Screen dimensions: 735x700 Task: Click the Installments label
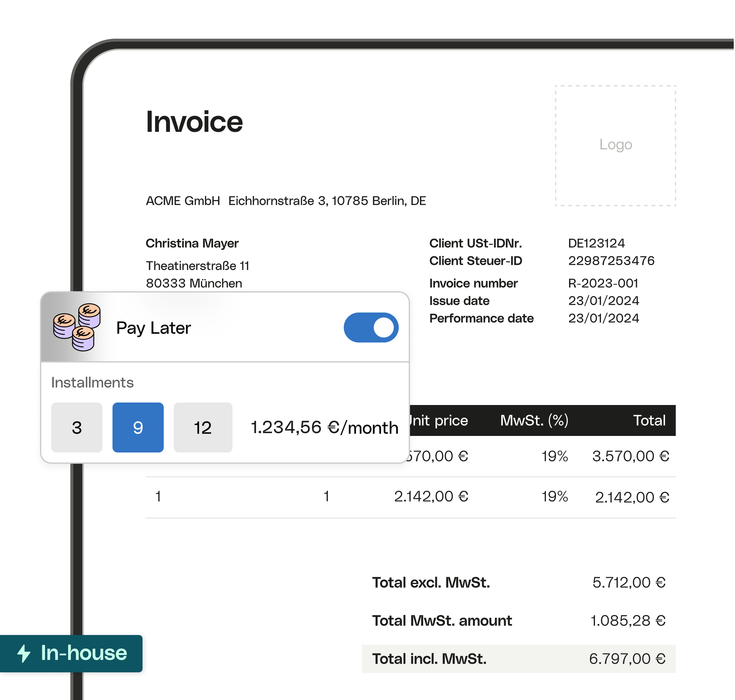coord(92,383)
